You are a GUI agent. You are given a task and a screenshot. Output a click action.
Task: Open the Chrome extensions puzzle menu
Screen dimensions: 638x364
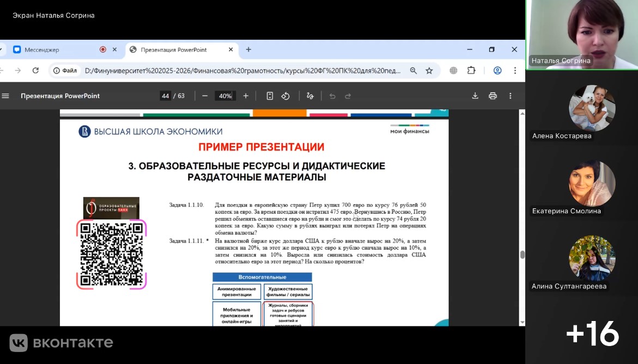(471, 70)
